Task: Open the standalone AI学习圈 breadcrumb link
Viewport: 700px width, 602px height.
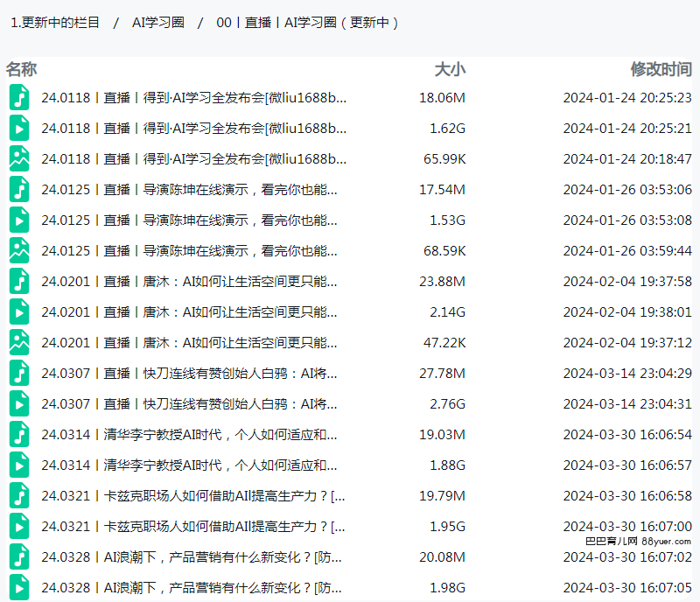Action: pos(158,23)
